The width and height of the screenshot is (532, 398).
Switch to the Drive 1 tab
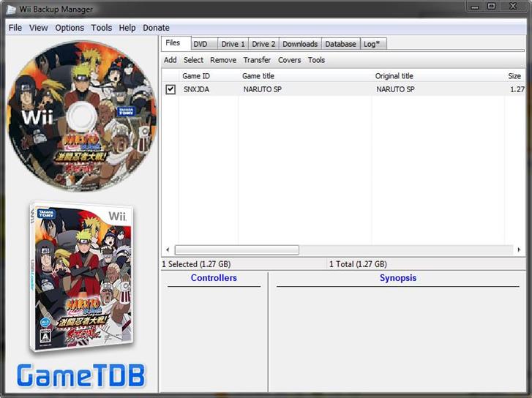click(x=233, y=44)
